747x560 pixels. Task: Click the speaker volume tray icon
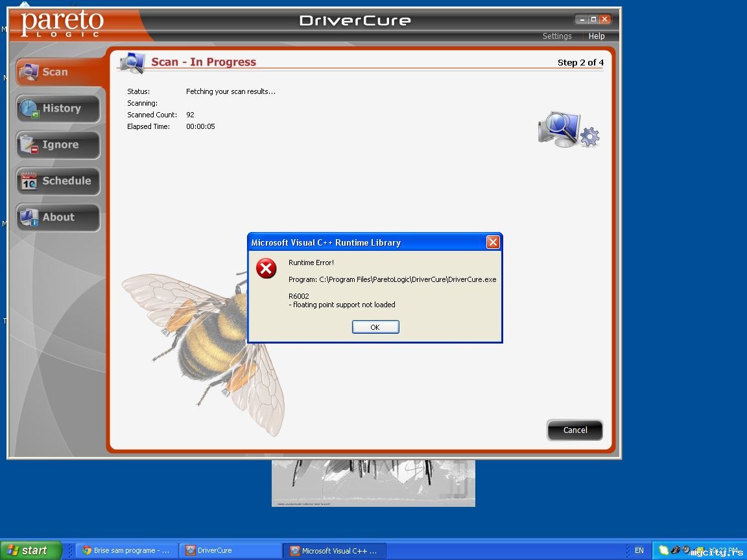[x=687, y=549]
